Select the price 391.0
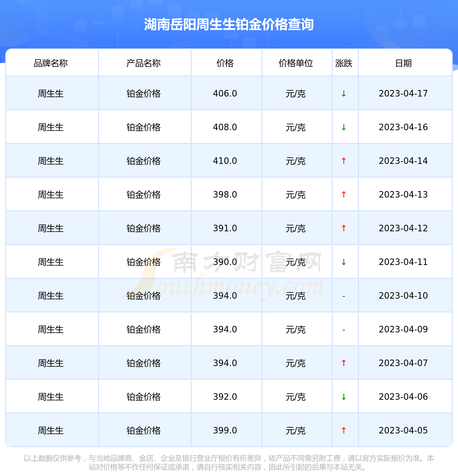The height and width of the screenshot is (476, 458). (x=225, y=228)
